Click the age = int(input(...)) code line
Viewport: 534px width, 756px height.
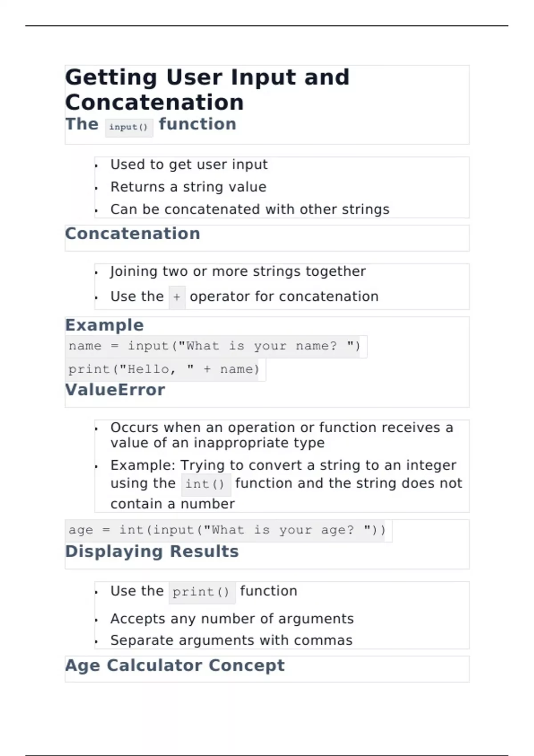point(229,530)
